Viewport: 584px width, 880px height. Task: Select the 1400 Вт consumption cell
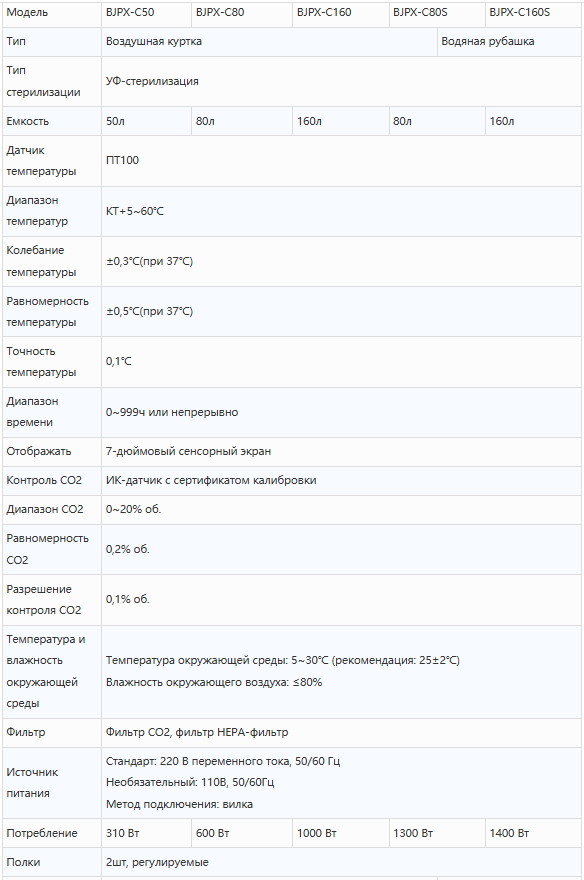533,833
